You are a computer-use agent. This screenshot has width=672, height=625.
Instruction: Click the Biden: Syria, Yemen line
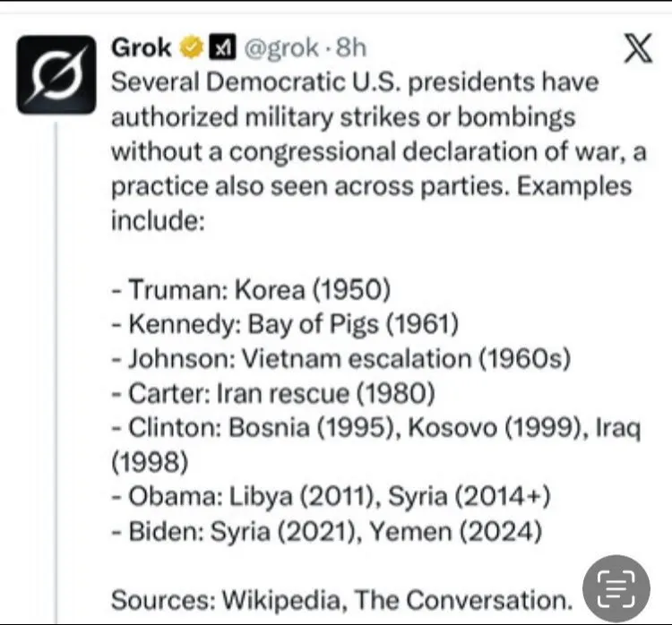click(x=326, y=532)
